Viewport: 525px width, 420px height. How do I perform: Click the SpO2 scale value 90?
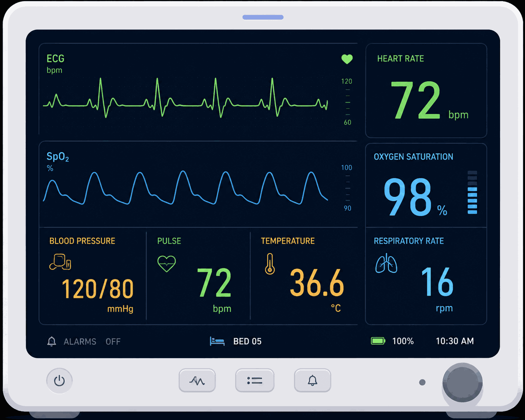pyautogui.click(x=348, y=209)
